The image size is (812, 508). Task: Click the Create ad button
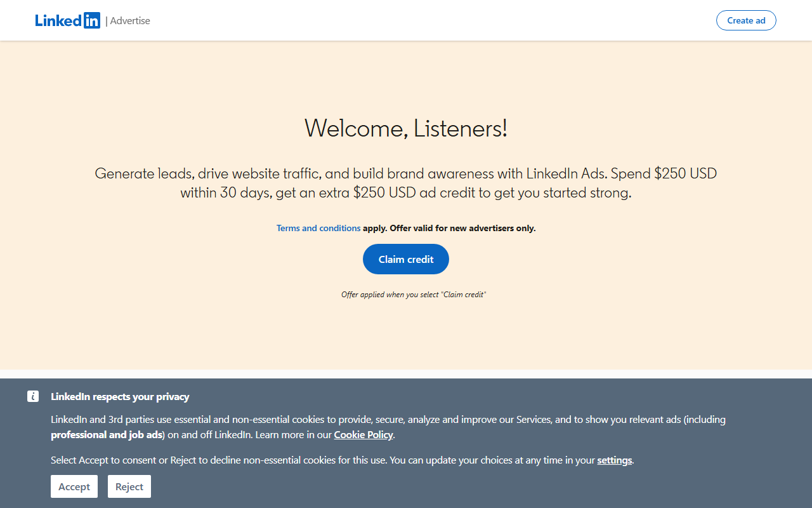click(746, 20)
